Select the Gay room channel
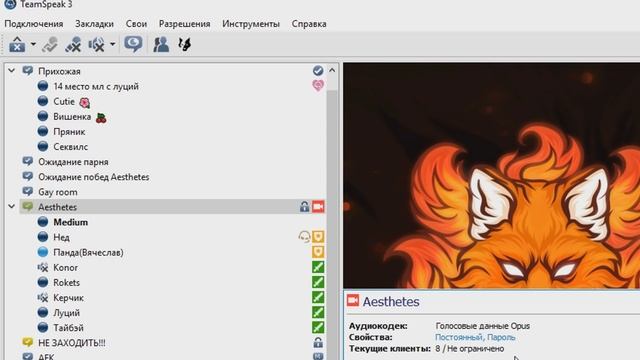Image resolution: width=640 pixels, height=360 pixels. (58, 192)
